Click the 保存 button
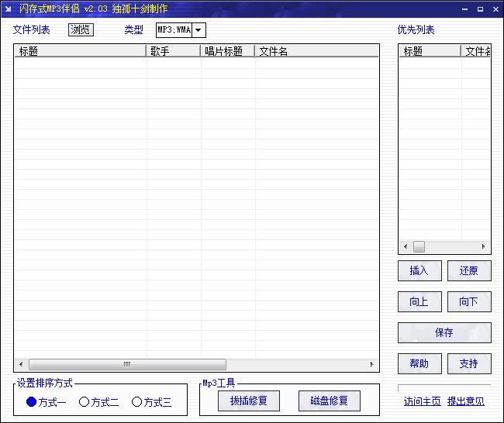504x423 pixels. click(444, 333)
